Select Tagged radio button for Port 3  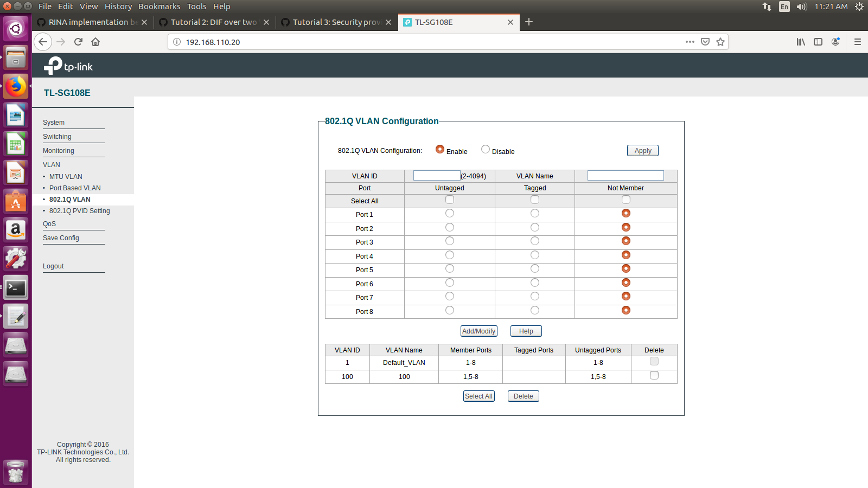tap(535, 241)
